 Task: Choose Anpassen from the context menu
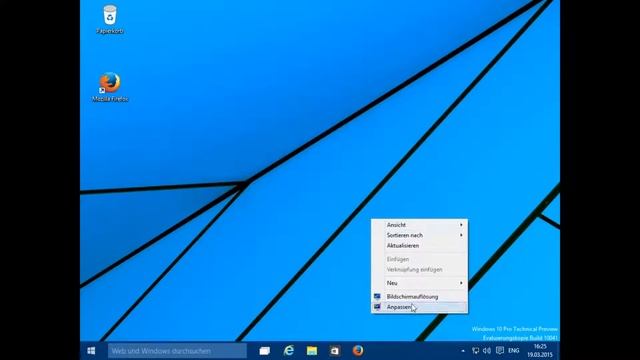pos(420,307)
